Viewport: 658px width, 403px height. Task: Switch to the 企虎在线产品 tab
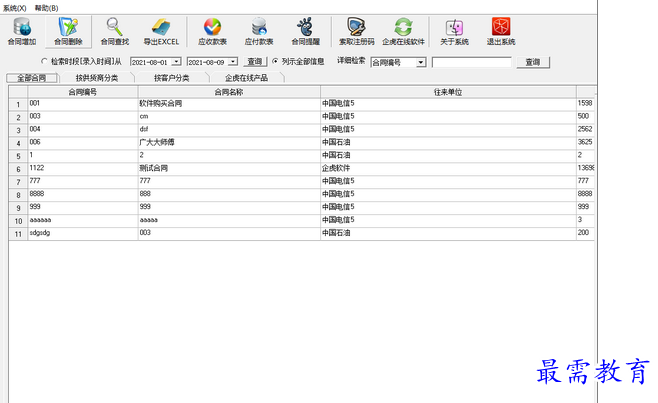246,78
